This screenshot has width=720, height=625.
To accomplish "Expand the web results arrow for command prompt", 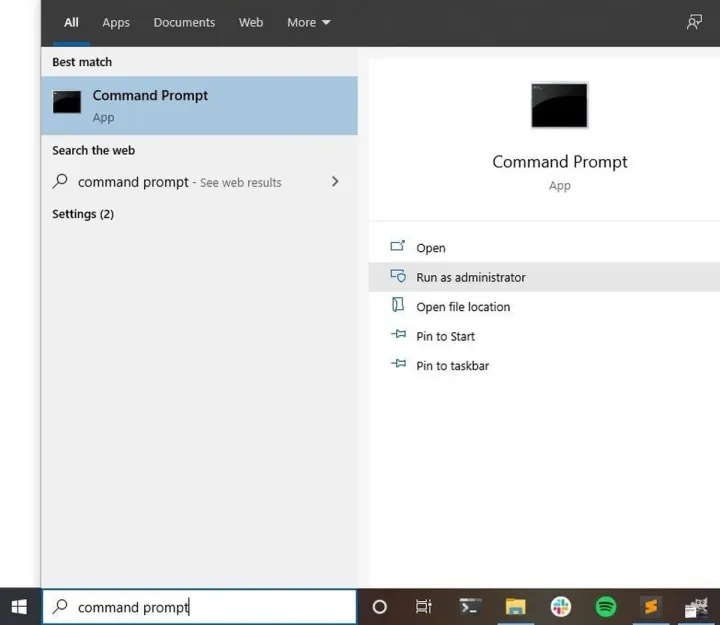I will tap(335, 182).
